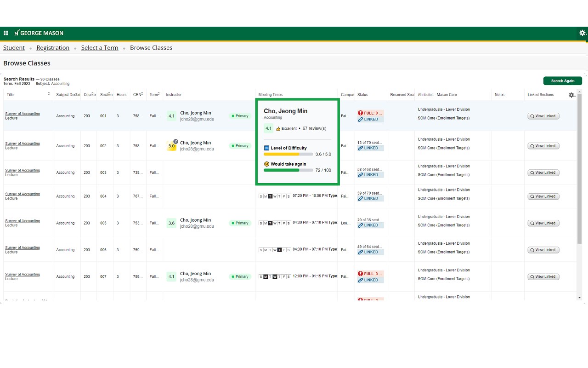The width and height of the screenshot is (588, 368).
Task: Click the LINKED chain icon for section 004
Action: coord(361,198)
